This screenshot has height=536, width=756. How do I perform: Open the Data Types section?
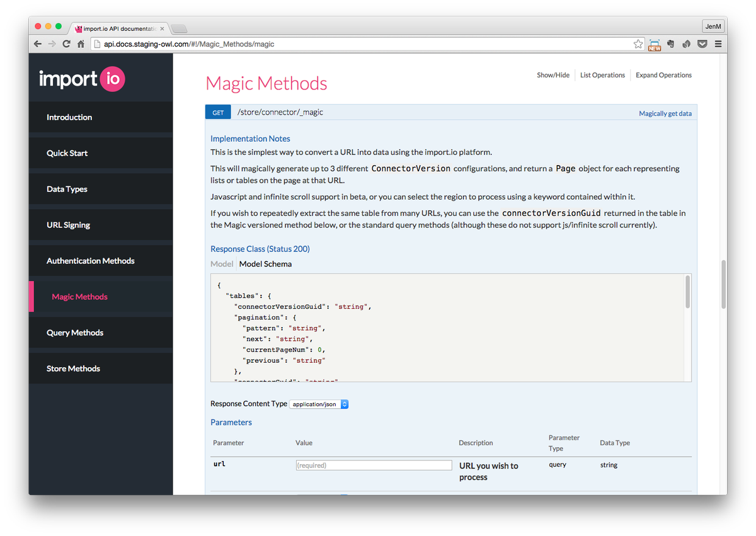[x=101, y=189]
